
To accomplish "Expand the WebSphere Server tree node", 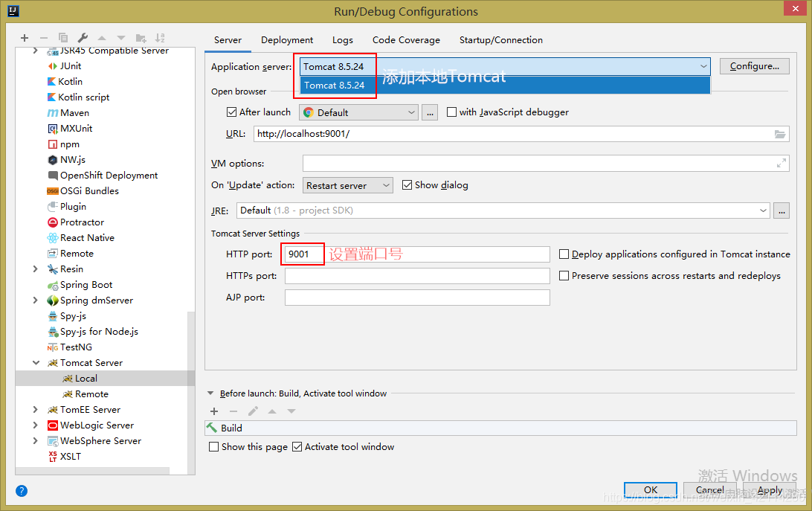I will (35, 440).
